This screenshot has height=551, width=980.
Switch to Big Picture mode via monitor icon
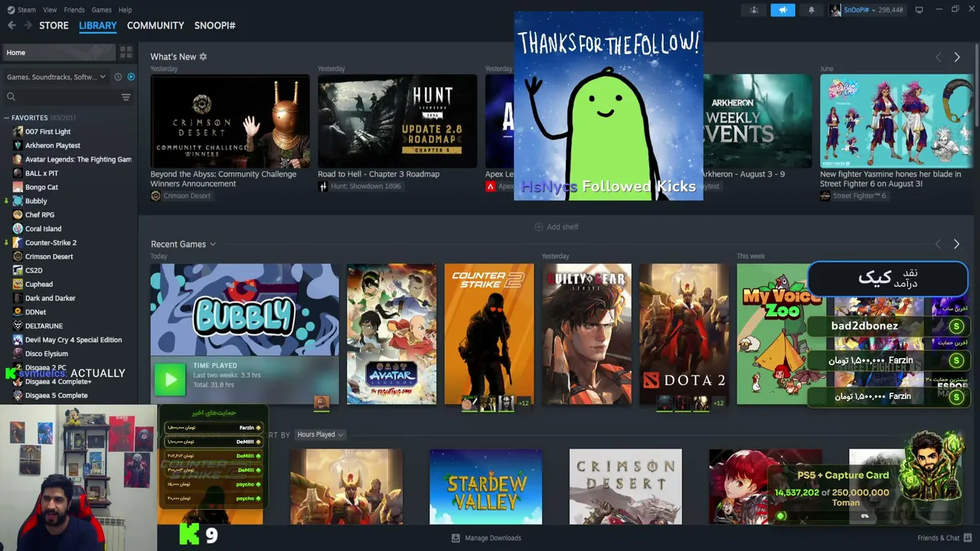point(919,10)
